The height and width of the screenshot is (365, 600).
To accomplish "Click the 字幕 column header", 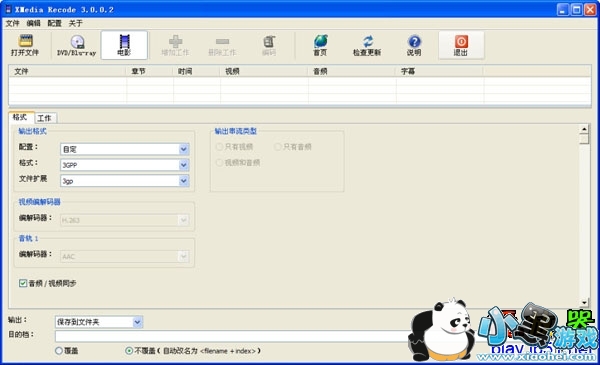I will (440, 71).
